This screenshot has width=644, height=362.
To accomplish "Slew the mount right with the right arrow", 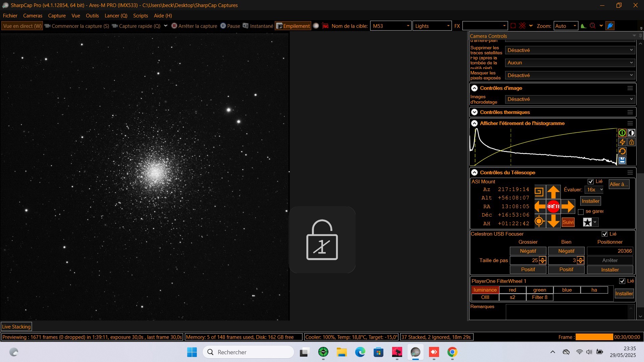I will 568,206.
